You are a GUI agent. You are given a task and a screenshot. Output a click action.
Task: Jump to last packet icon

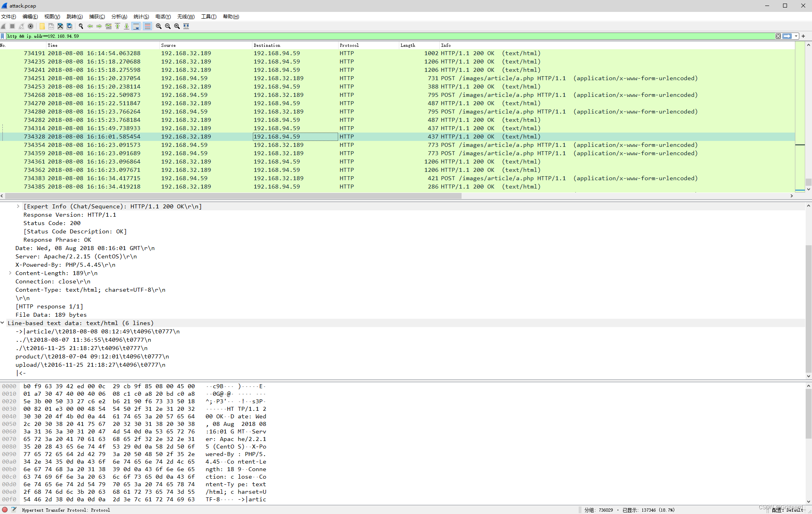point(127,26)
